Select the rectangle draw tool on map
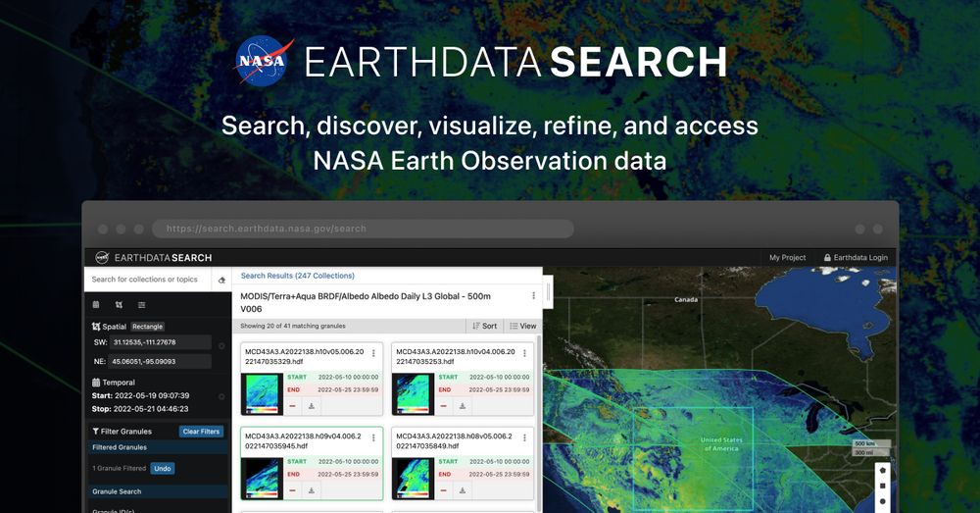The image size is (980, 513). pyautogui.click(x=883, y=486)
